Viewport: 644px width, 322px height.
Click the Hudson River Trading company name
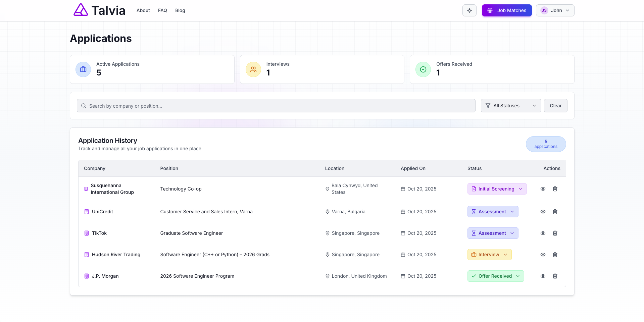tap(116, 255)
